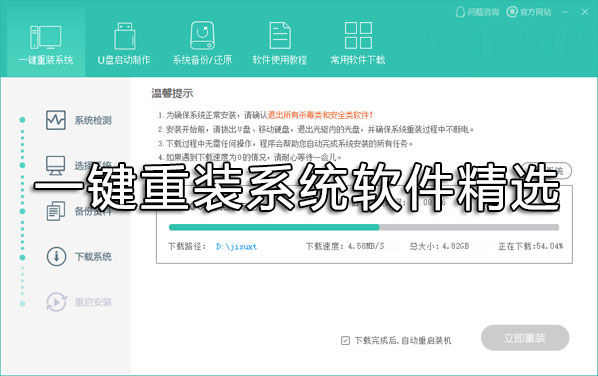Select the 重启安装 step label
598x376 pixels.
click(x=93, y=302)
